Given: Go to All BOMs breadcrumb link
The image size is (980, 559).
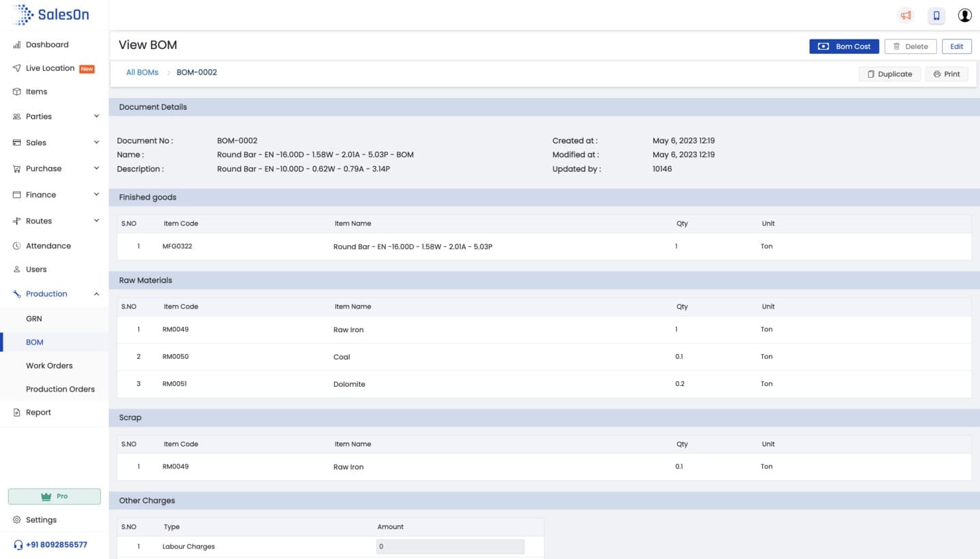Looking at the screenshot, I should click(142, 72).
